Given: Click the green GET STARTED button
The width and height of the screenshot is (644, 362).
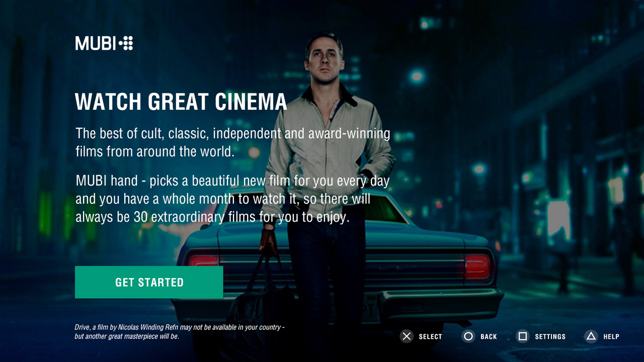Looking at the screenshot, I should pyautogui.click(x=149, y=282).
